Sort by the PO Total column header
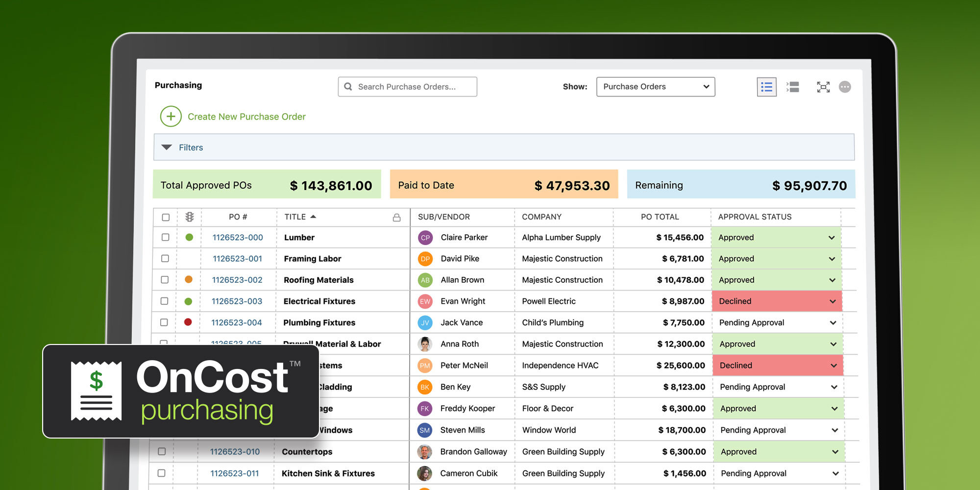 click(x=660, y=217)
